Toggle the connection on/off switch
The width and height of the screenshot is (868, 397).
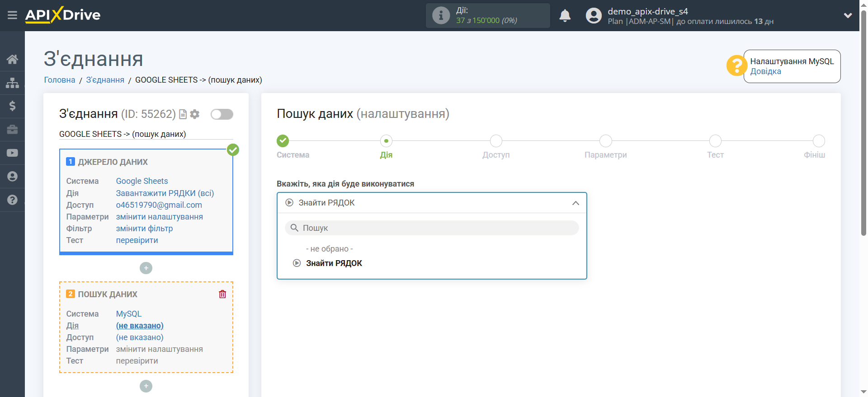point(222,114)
